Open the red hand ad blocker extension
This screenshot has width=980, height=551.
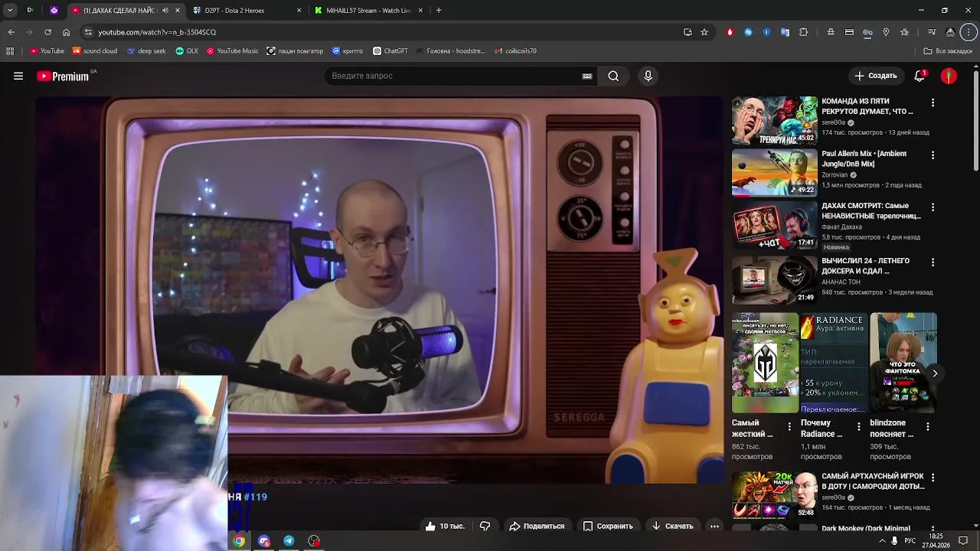pyautogui.click(x=730, y=32)
